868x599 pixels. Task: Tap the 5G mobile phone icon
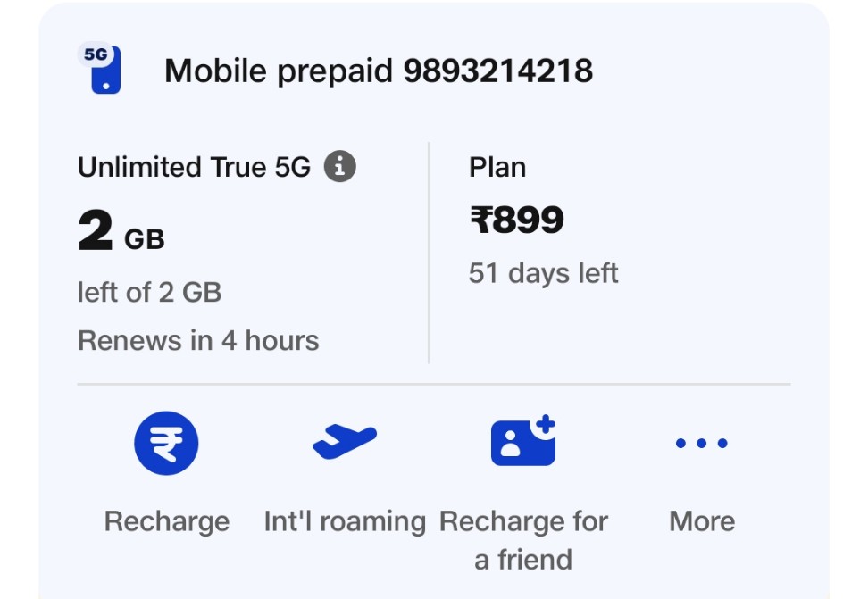tap(100, 68)
